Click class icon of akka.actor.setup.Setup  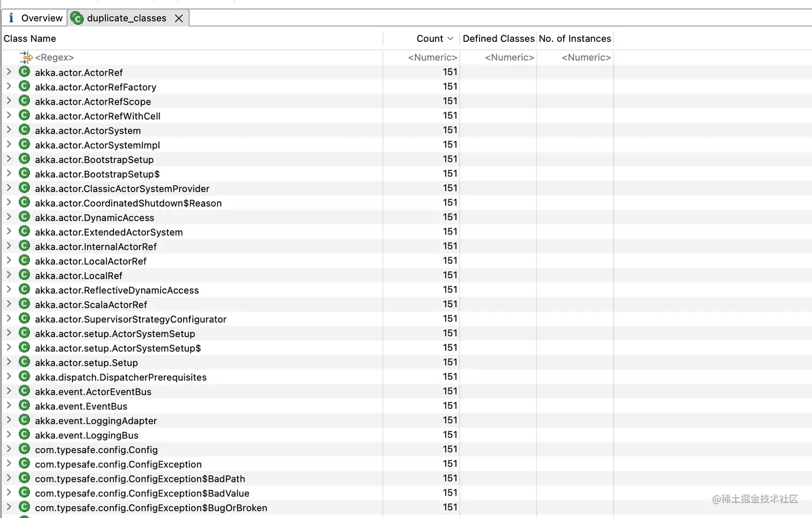24,361
